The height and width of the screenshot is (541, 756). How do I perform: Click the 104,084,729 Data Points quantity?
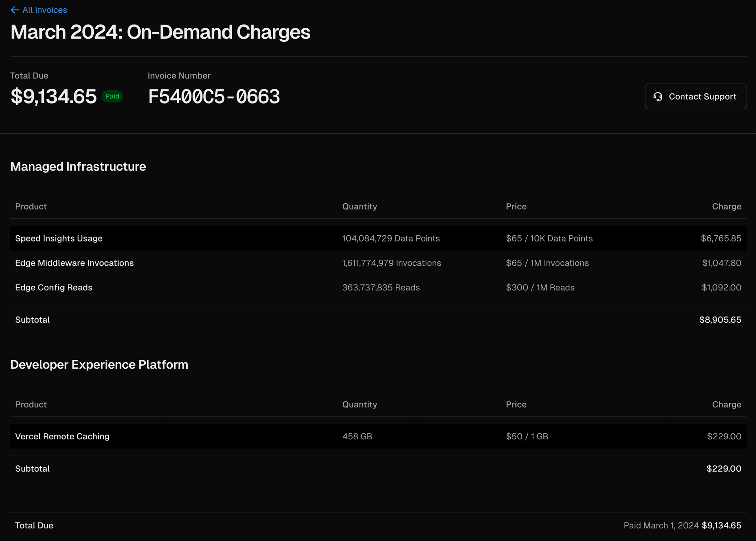(391, 238)
